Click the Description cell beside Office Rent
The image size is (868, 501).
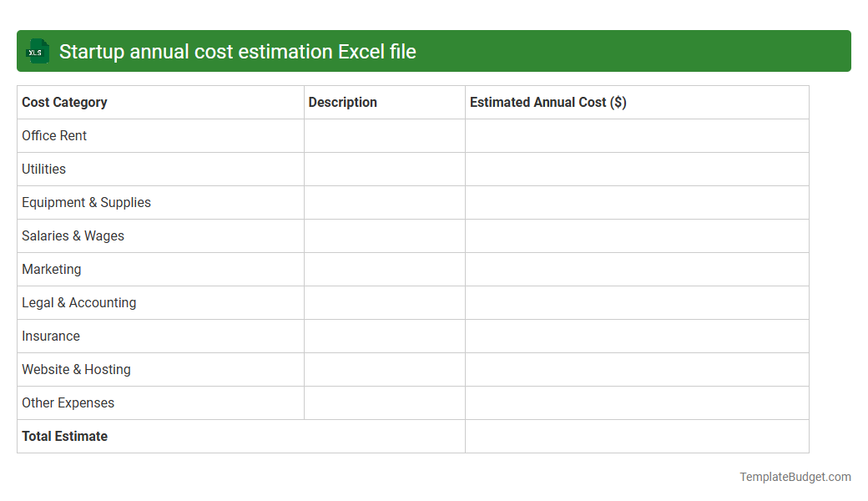pyautogui.click(x=384, y=135)
